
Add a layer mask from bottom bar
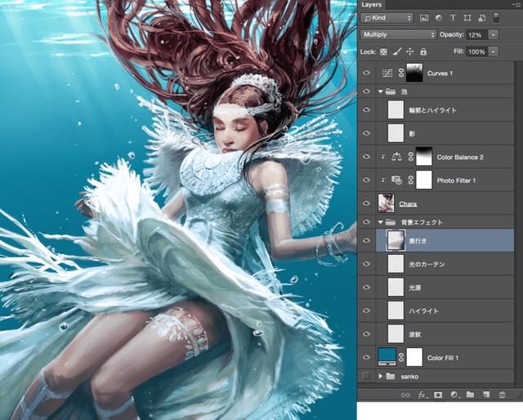point(438,395)
